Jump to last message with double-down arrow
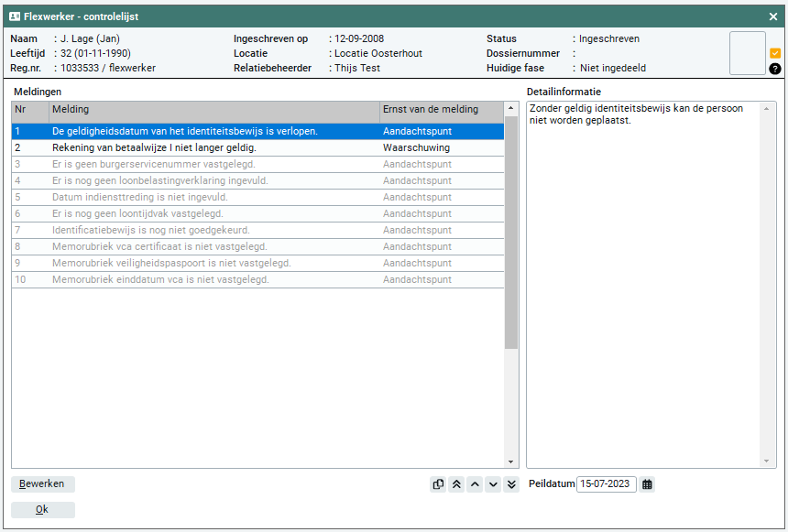This screenshot has height=532, width=788. [511, 484]
